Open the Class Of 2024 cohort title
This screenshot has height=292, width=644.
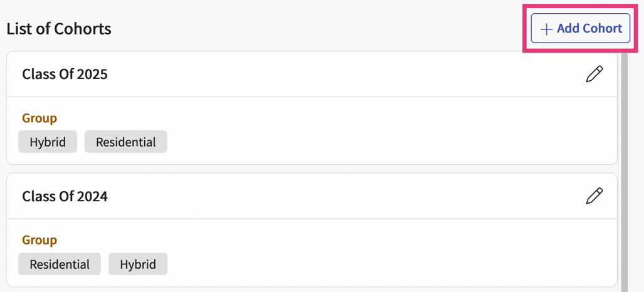click(x=65, y=196)
